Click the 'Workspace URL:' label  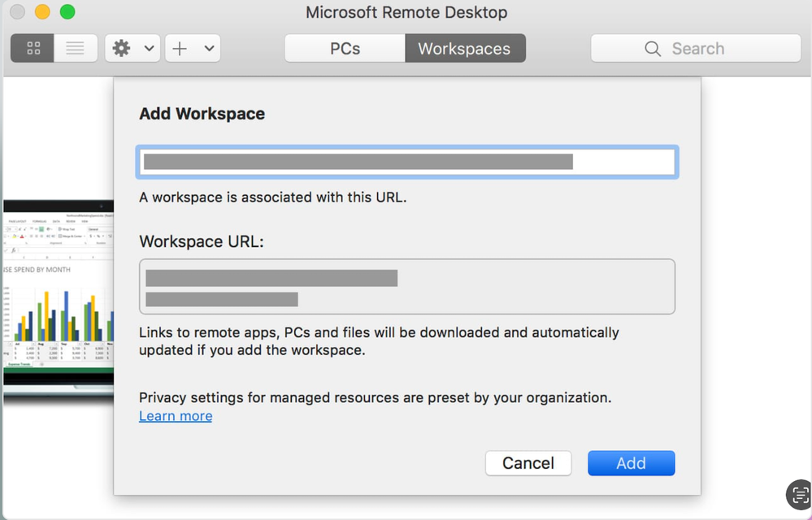tap(202, 241)
